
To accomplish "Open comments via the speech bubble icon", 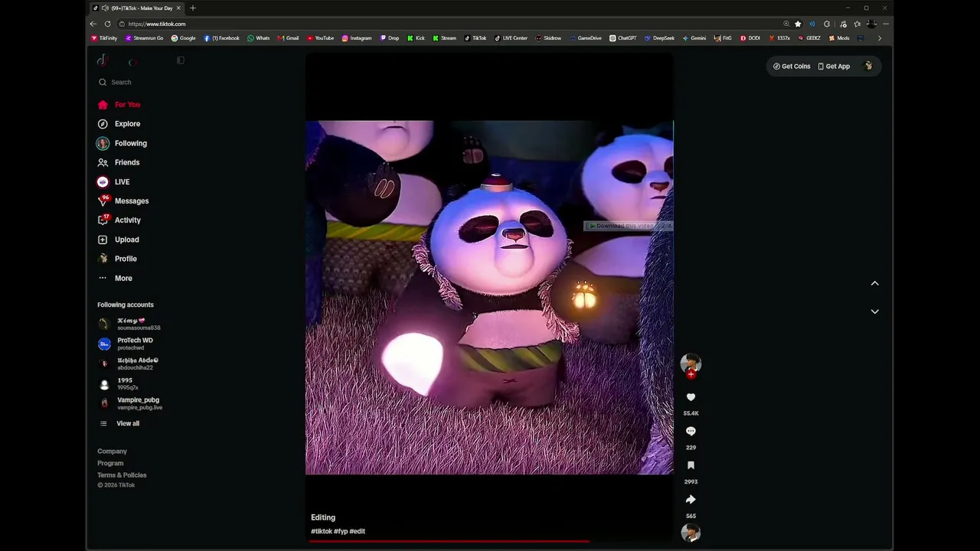I will pos(691,432).
